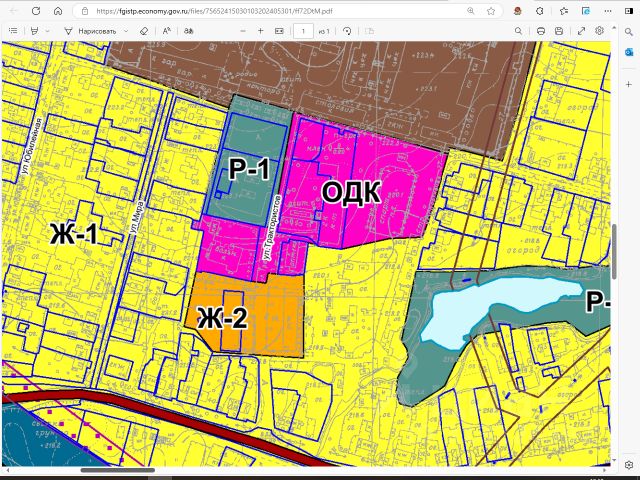Activate the Нарисовать draw tool

pos(91,31)
